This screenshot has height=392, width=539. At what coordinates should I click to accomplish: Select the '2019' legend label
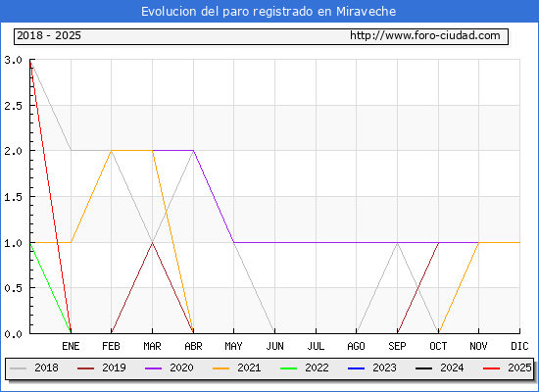point(114,367)
